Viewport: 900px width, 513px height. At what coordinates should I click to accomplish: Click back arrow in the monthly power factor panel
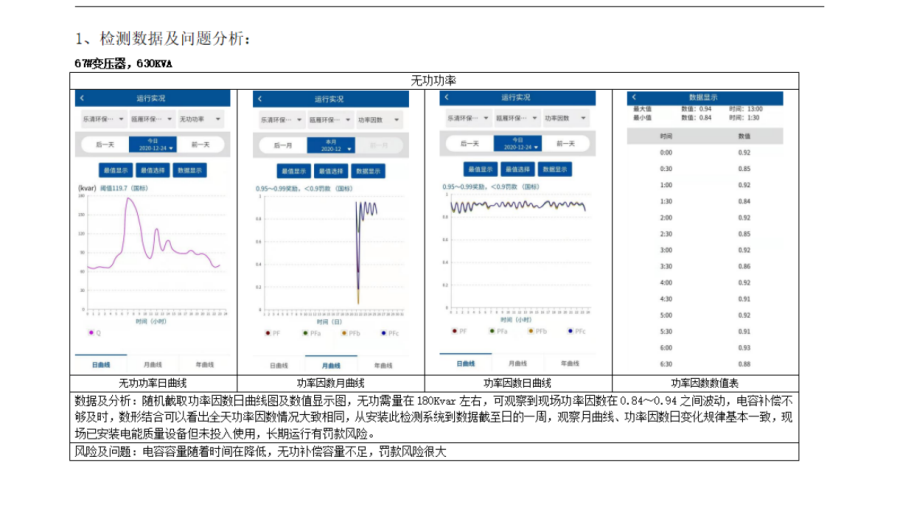point(260,99)
